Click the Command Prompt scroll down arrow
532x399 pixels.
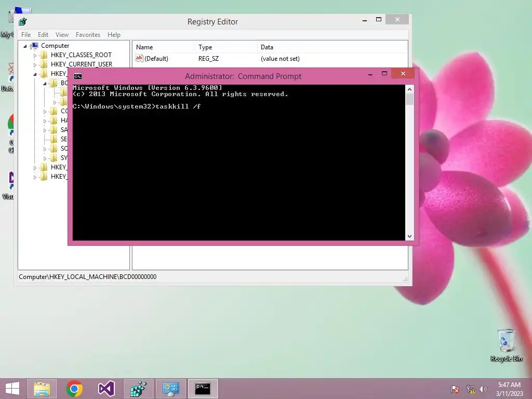tap(409, 236)
